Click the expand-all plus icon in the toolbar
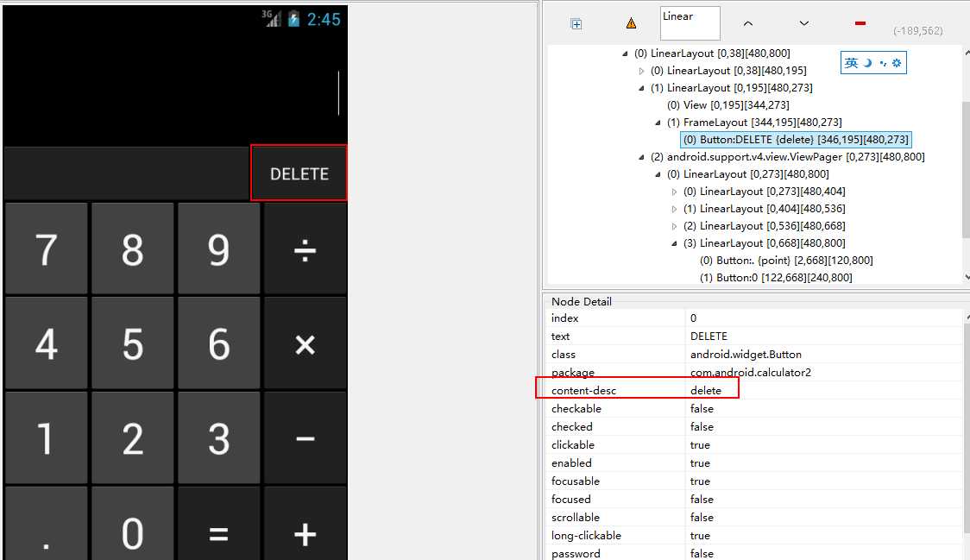The image size is (970, 560). click(576, 24)
